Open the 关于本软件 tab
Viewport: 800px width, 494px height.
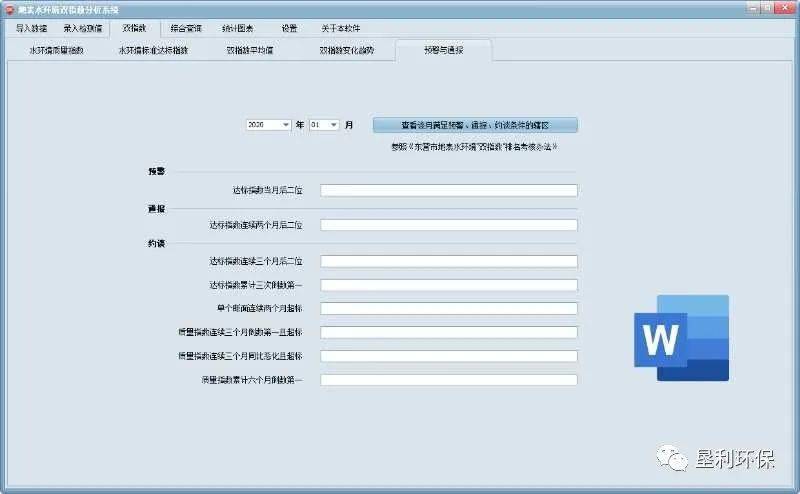(x=341, y=29)
